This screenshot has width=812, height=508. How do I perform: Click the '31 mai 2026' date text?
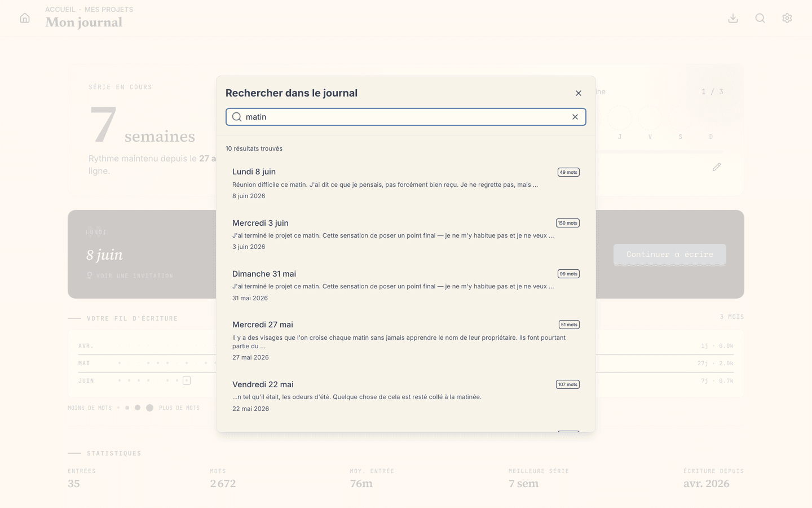(x=250, y=298)
